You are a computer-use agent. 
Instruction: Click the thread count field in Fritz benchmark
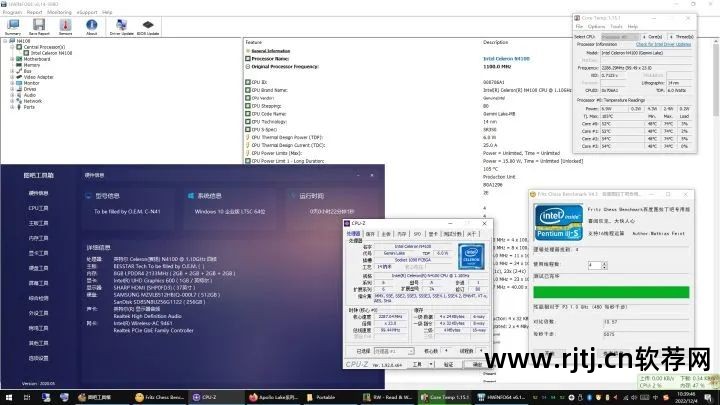point(594,265)
